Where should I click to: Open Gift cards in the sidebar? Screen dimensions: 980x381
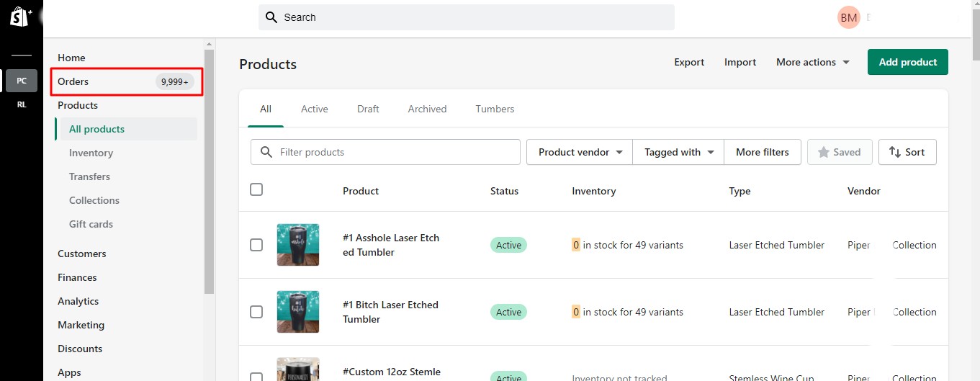coord(91,224)
